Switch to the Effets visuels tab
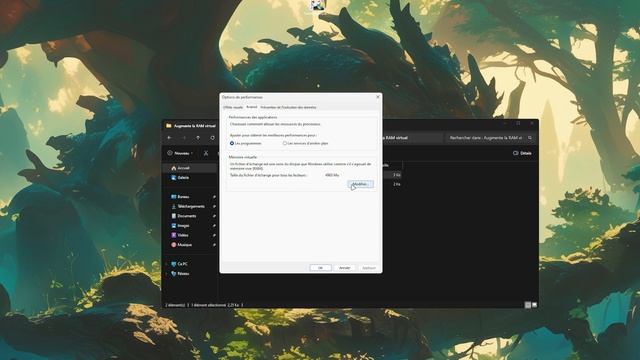The height and width of the screenshot is (360, 640). (x=233, y=107)
